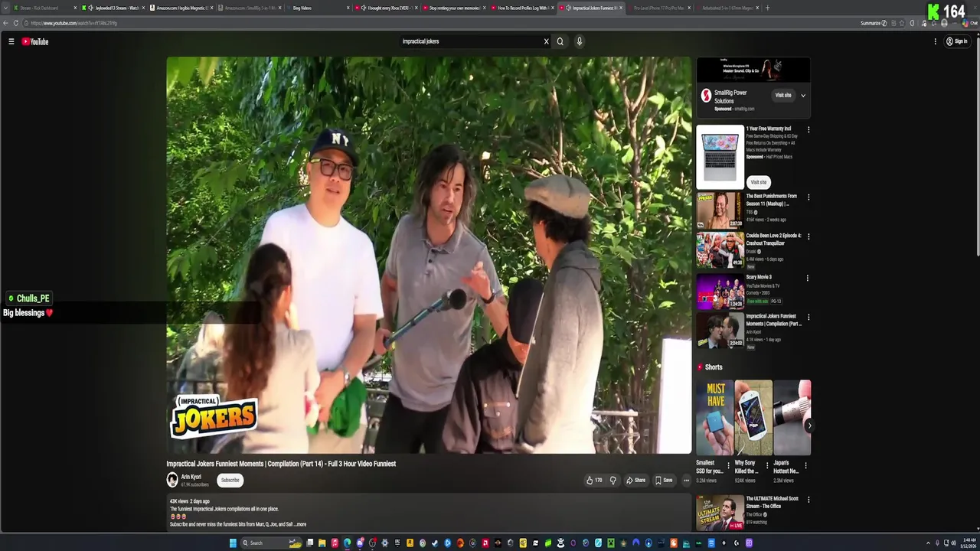Open options for Best Punishments video

click(x=808, y=197)
